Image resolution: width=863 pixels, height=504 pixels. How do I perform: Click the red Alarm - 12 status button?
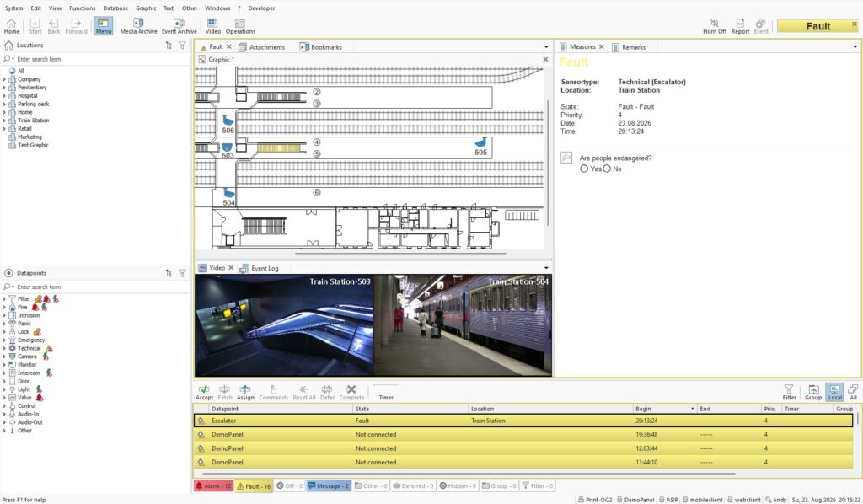point(213,485)
